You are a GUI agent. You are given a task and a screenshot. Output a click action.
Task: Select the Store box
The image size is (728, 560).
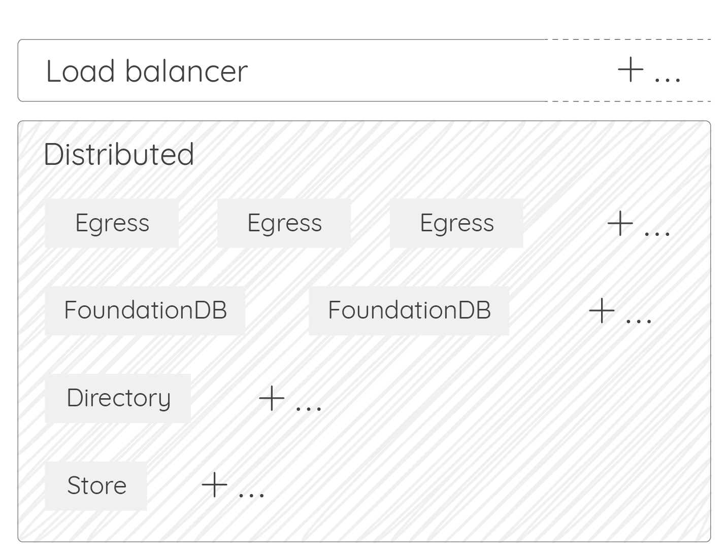pyautogui.click(x=96, y=485)
